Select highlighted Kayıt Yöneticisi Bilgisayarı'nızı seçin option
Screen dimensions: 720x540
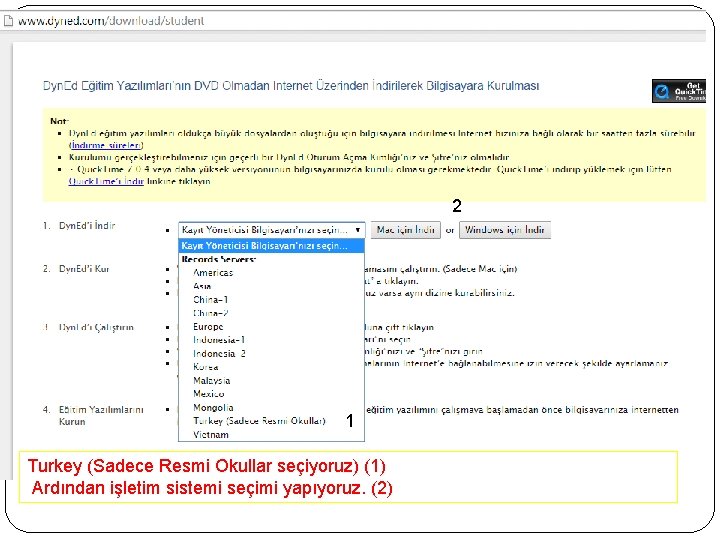point(271,246)
